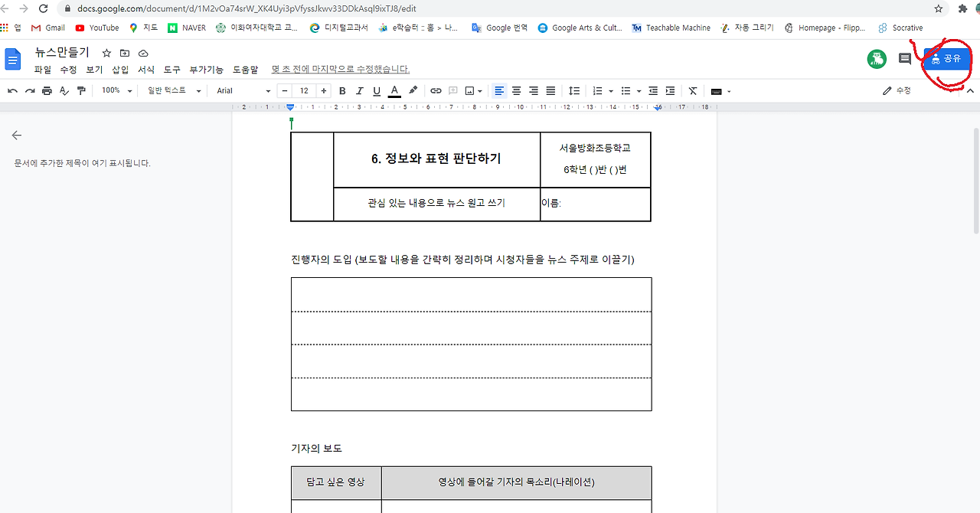This screenshot has height=513, width=980.
Task: Run spelling and grammar check icon
Action: [64, 90]
